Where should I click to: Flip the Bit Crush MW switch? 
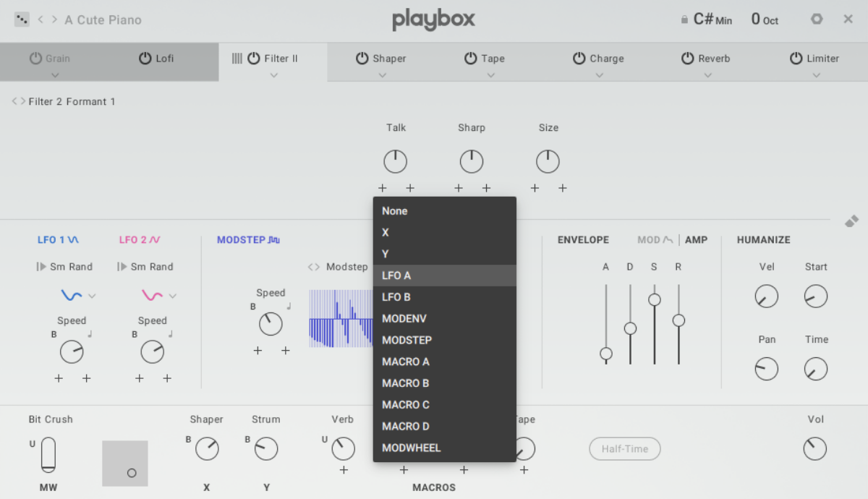point(48,456)
